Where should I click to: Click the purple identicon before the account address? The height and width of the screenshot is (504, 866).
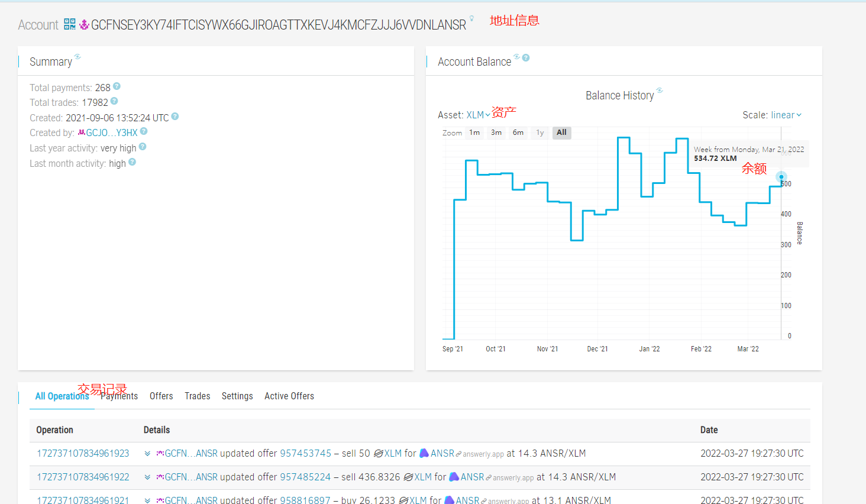tap(84, 24)
